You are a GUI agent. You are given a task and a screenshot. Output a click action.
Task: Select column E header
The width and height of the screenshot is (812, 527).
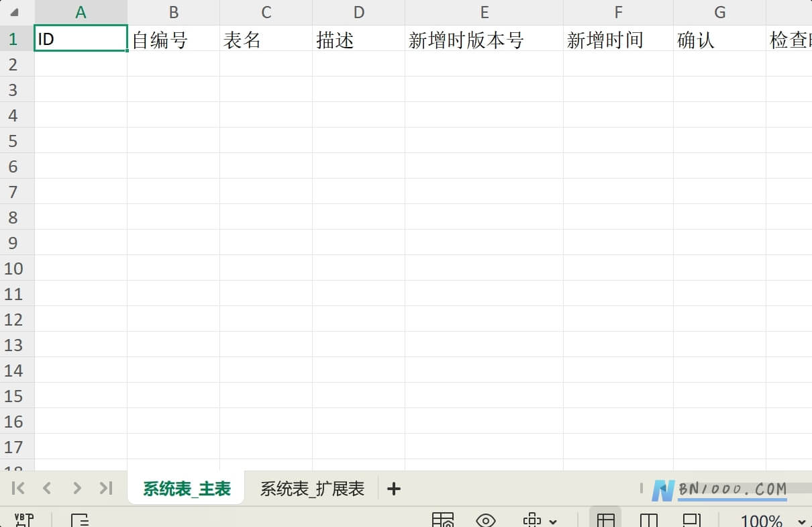pyautogui.click(x=484, y=12)
